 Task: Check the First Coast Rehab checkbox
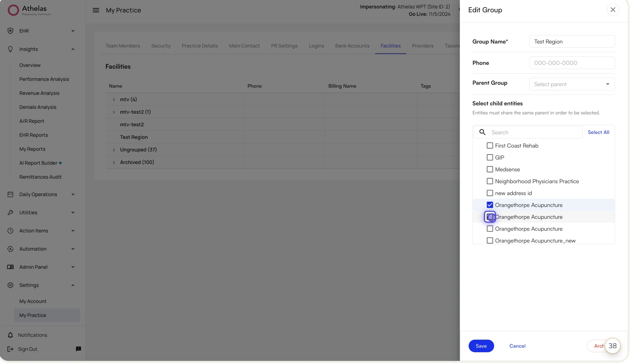click(x=490, y=146)
